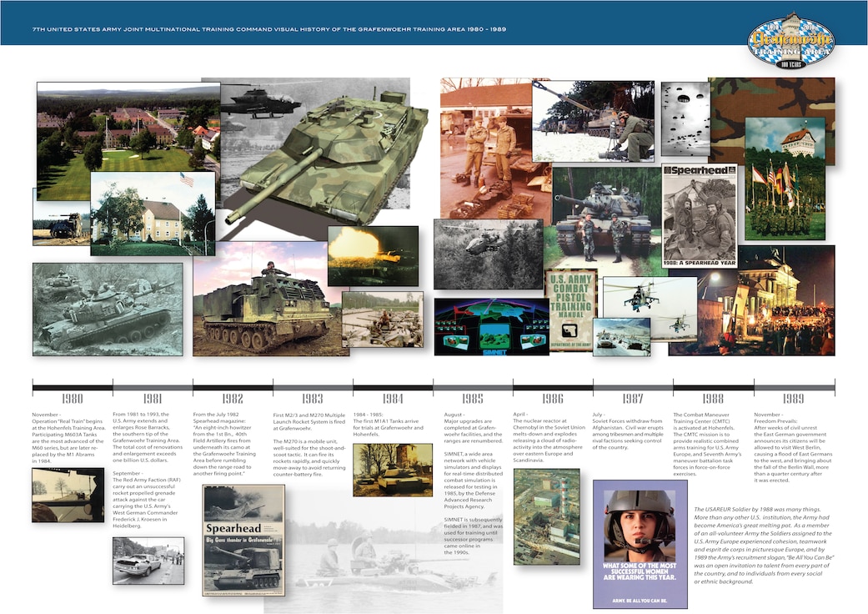Select the Spearhead '1988: A Spearhead Year' cover

tap(700, 215)
